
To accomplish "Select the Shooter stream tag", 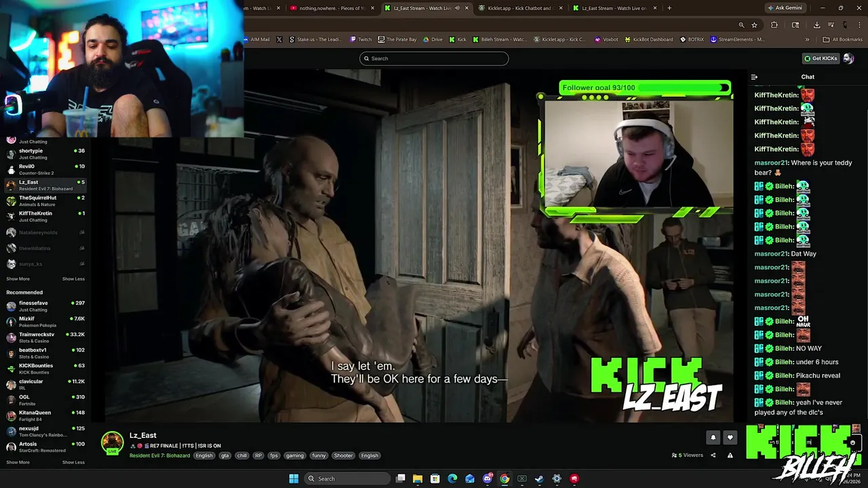I will point(343,455).
